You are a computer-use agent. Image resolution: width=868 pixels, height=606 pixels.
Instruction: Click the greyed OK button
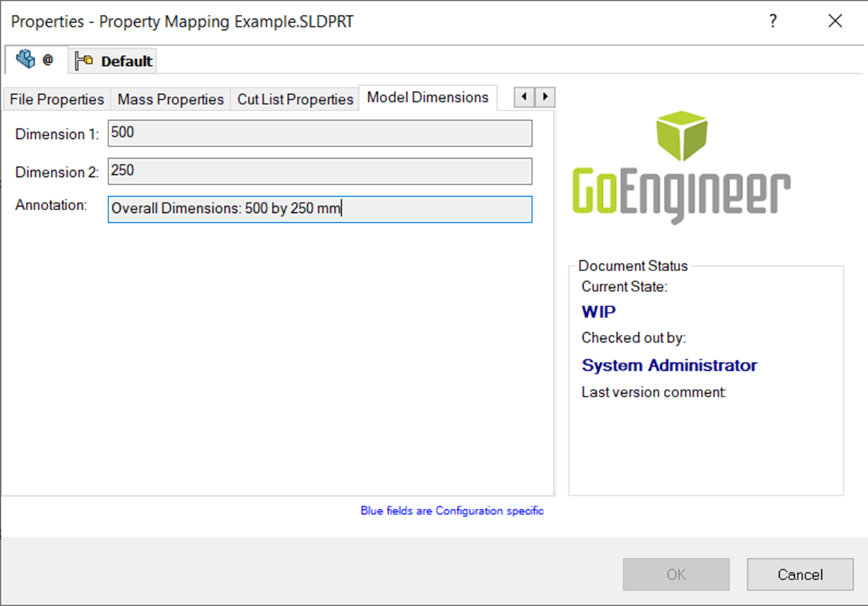[x=676, y=575]
